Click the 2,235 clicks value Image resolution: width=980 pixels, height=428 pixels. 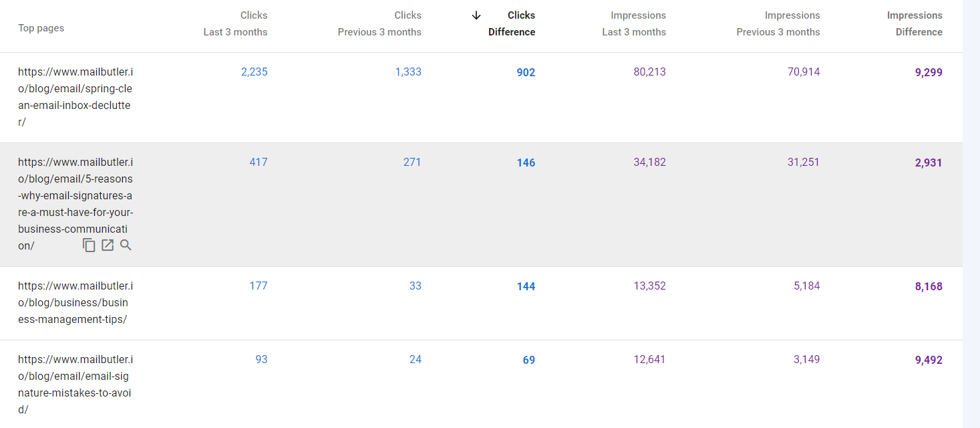(x=255, y=72)
